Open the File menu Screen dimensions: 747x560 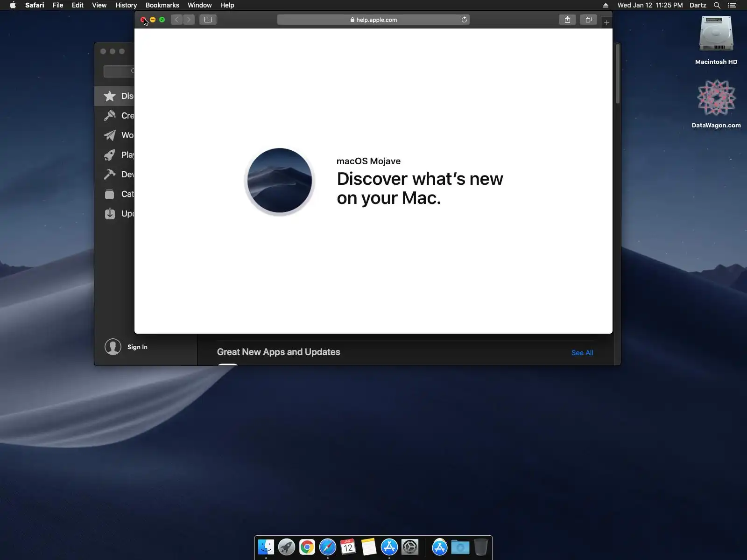pos(58,5)
